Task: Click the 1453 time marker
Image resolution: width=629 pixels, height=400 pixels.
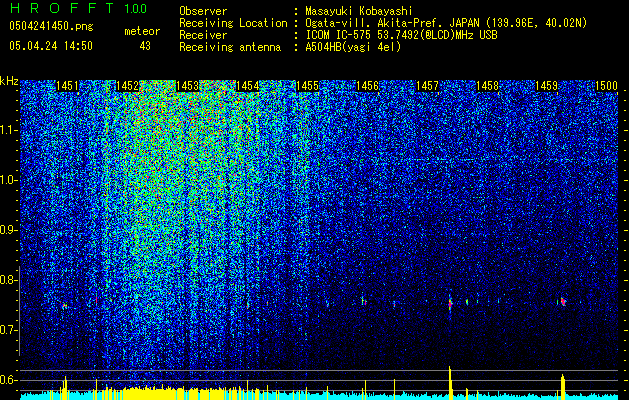Action: pos(187,86)
